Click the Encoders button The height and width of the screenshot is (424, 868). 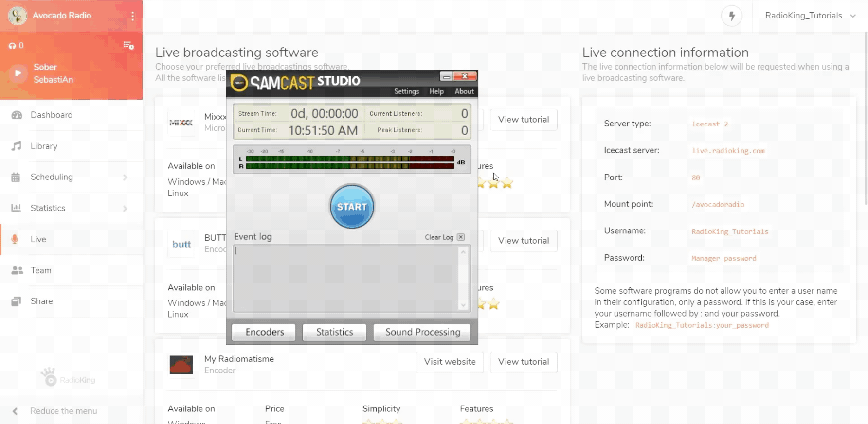pos(264,332)
